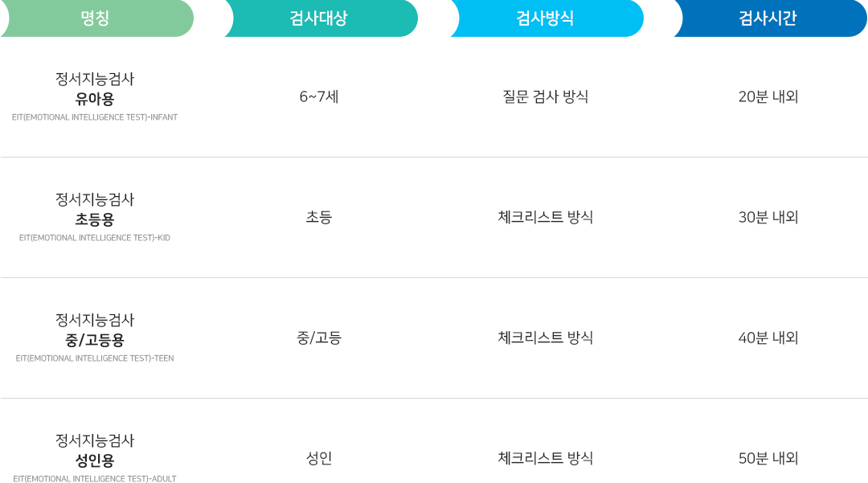This screenshot has height=483, width=868.
Task: Click the 6~7세 target age cell
Action: pos(319,96)
